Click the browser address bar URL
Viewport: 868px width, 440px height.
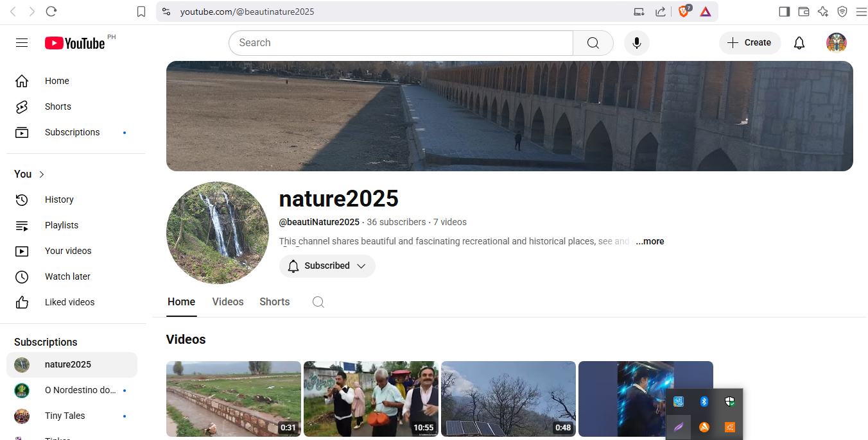click(247, 12)
